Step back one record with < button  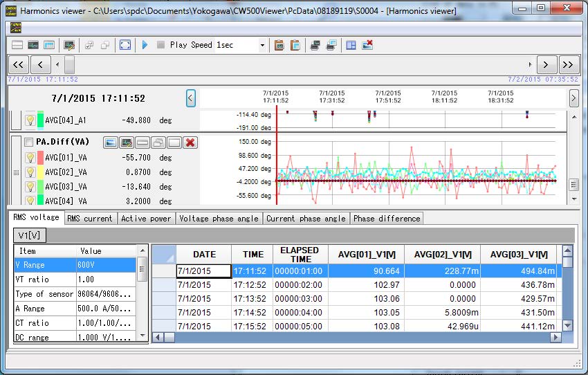click(40, 64)
